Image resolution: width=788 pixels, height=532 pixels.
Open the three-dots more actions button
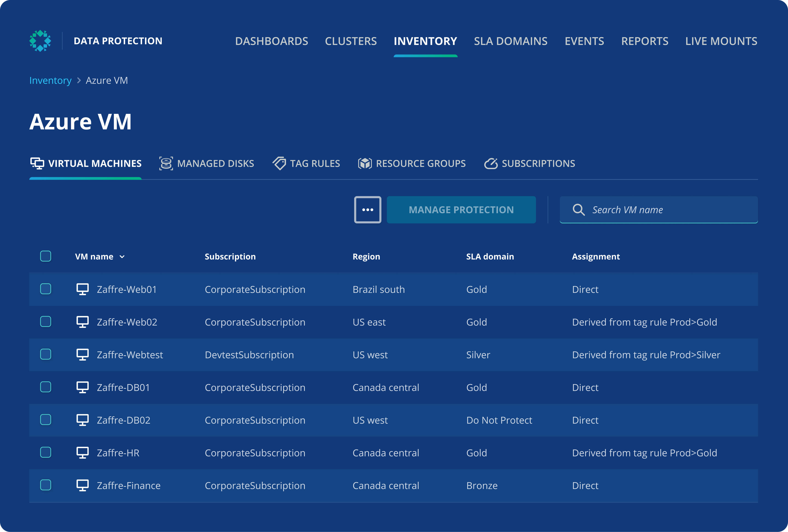click(x=368, y=209)
